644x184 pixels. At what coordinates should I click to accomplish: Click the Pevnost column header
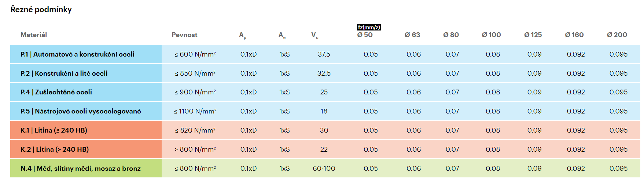[x=184, y=35]
